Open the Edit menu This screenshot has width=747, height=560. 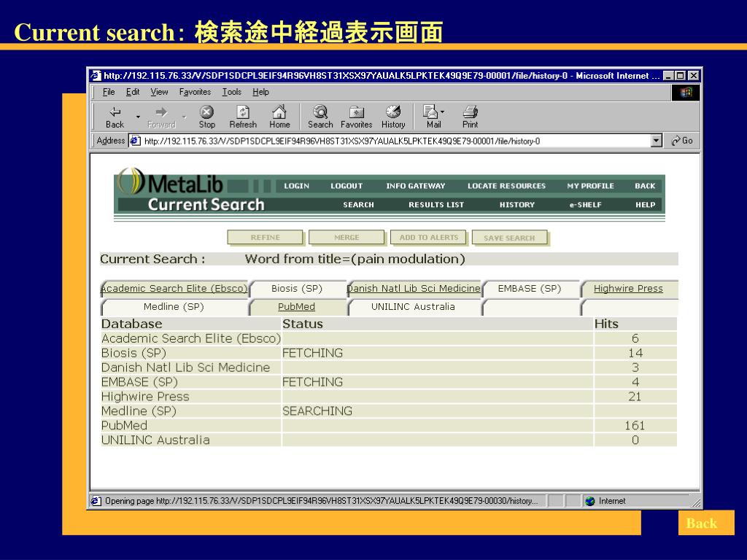tap(133, 92)
